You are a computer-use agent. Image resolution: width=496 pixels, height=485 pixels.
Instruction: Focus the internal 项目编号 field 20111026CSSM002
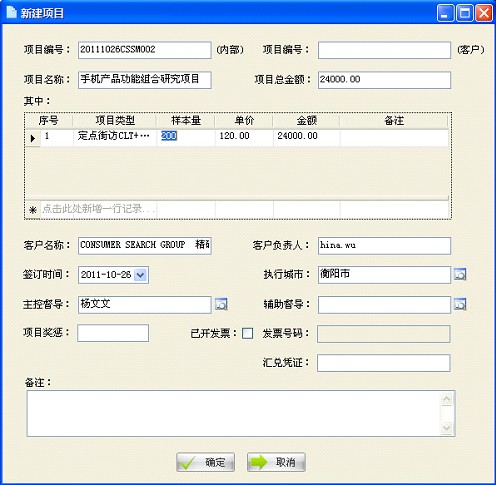(145, 50)
